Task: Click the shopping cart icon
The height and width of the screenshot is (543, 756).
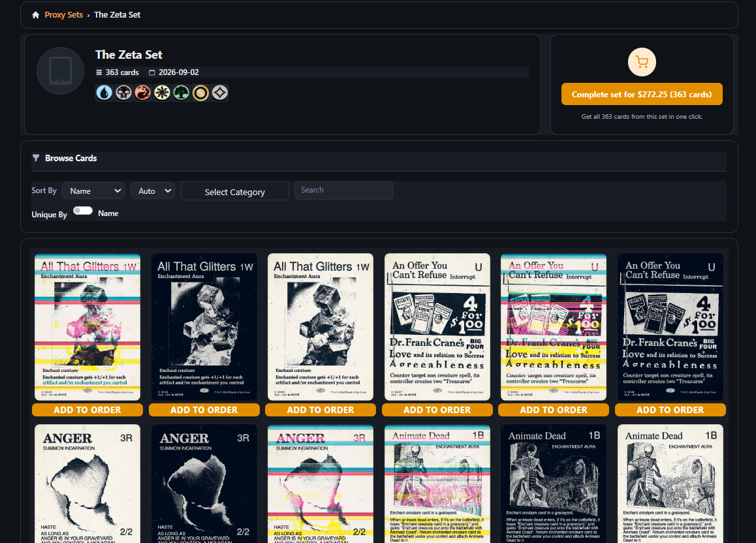Action: (x=642, y=62)
